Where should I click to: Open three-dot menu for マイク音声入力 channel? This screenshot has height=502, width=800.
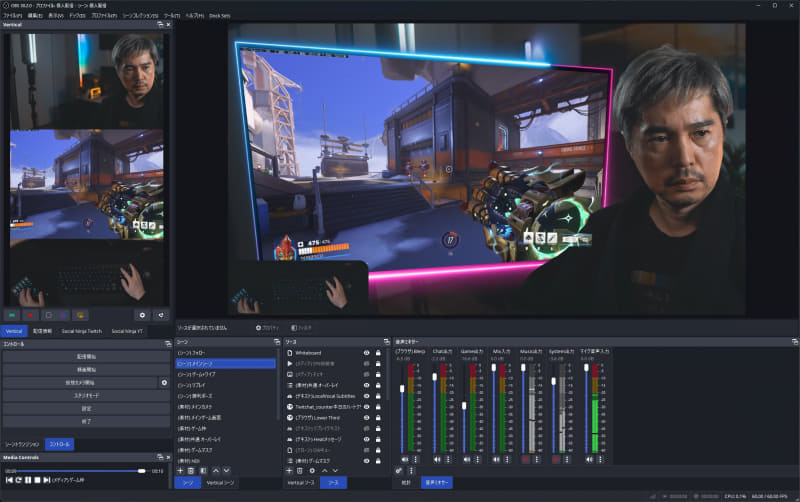tap(600, 459)
